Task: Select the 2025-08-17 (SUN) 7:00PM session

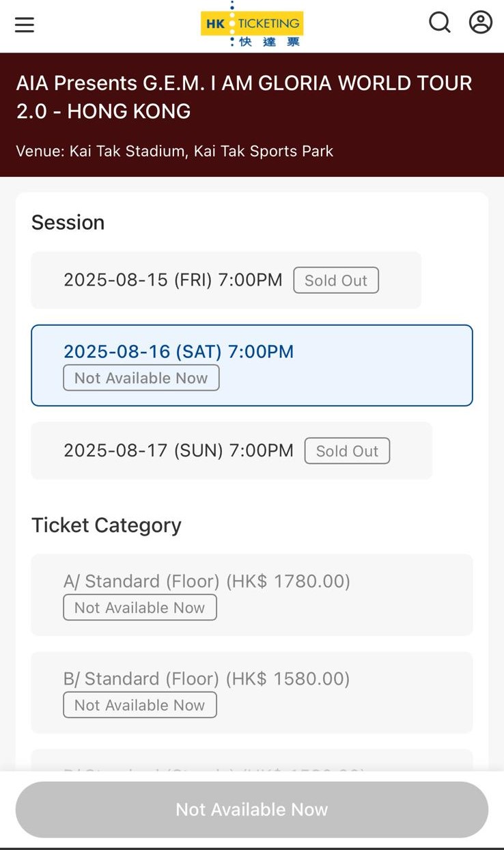Action: pyautogui.click(x=178, y=451)
